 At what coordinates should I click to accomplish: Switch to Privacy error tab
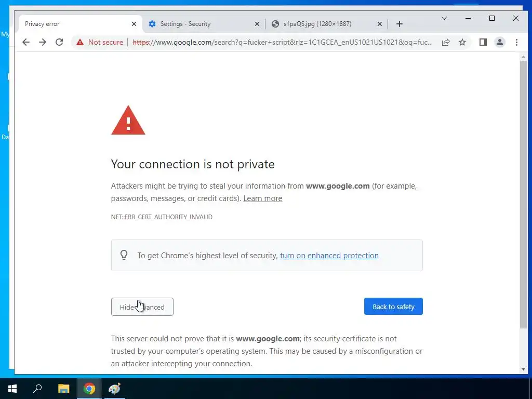(x=77, y=24)
